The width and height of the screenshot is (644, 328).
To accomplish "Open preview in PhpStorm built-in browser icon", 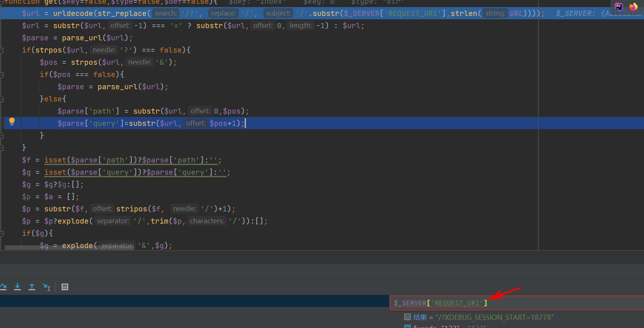I will pos(618,6).
